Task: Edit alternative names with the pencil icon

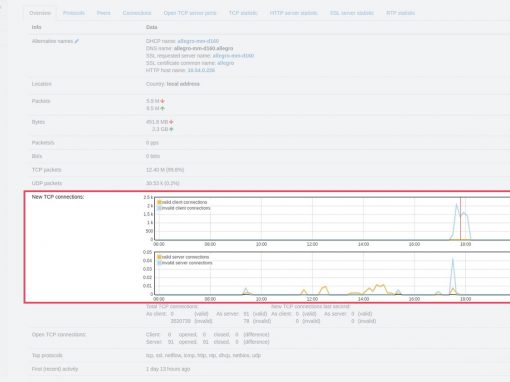Action: [77, 41]
